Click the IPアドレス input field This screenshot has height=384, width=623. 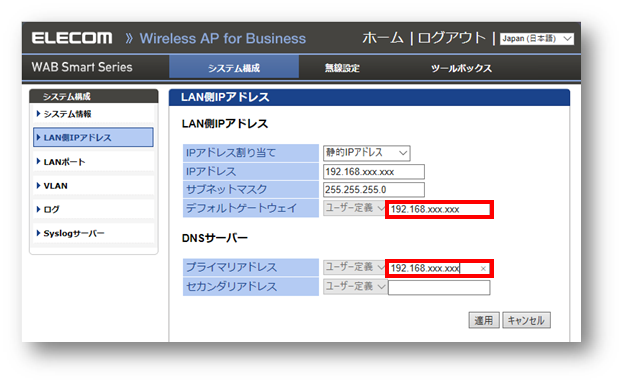[x=373, y=172]
